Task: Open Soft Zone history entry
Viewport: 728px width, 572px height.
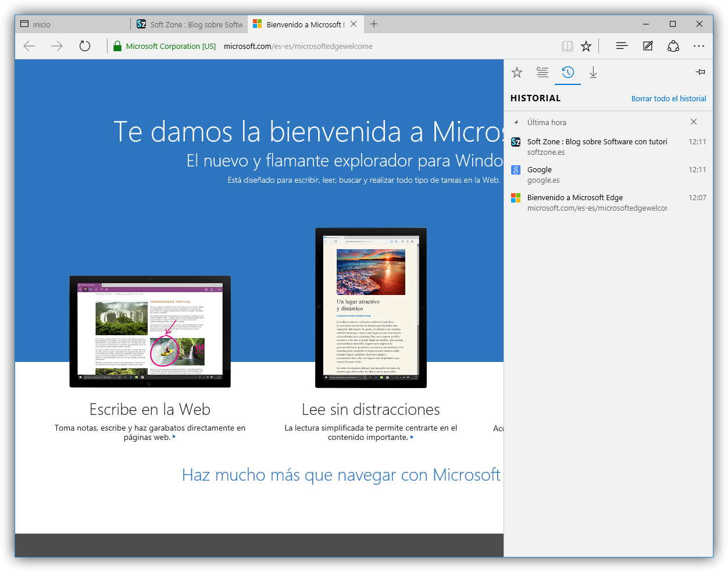Action: [x=608, y=147]
